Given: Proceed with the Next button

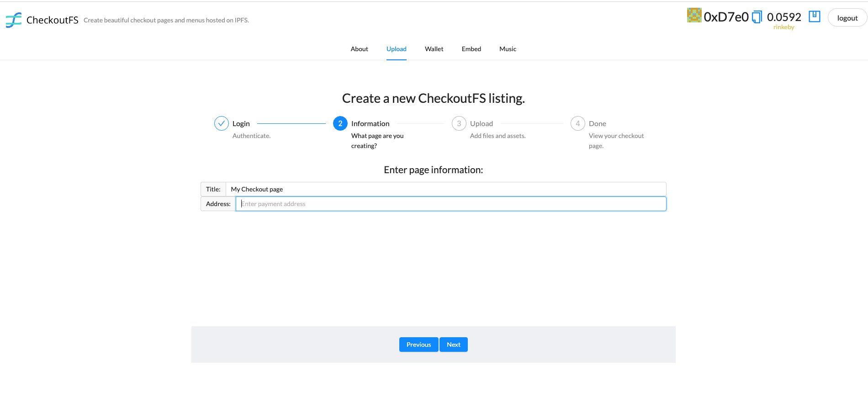Looking at the screenshot, I should (x=454, y=345).
